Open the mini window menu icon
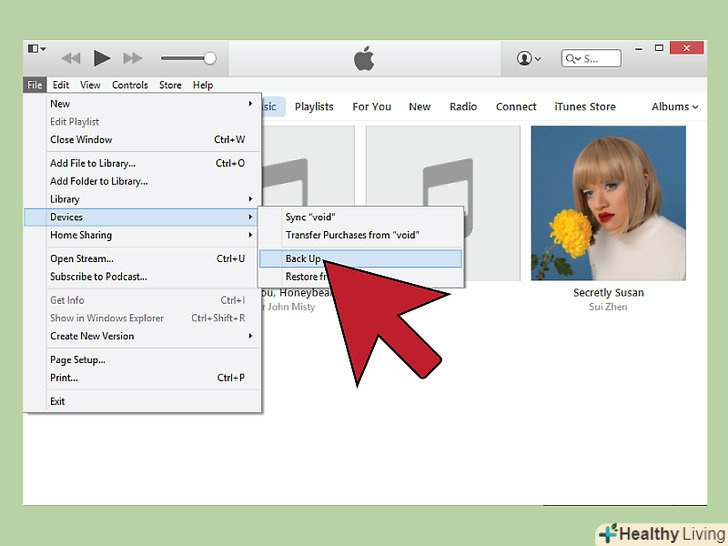 click(37, 49)
